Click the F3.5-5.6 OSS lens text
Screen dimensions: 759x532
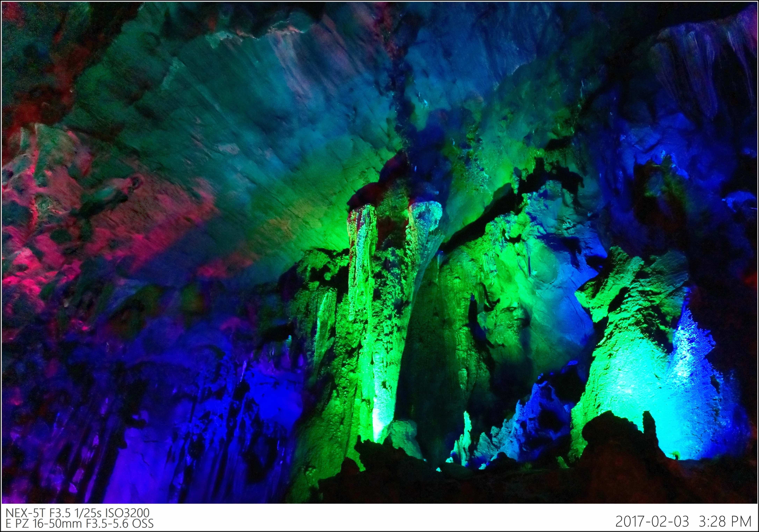pos(120,523)
